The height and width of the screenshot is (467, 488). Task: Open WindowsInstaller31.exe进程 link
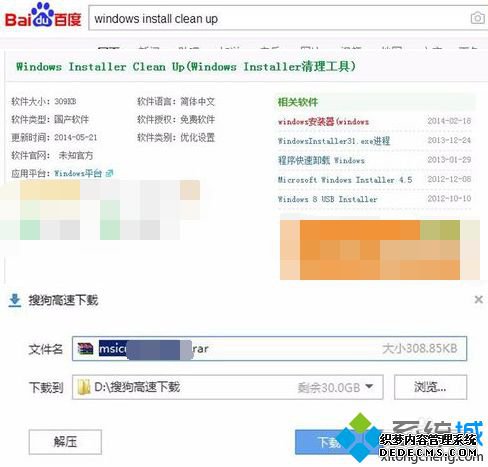point(334,141)
